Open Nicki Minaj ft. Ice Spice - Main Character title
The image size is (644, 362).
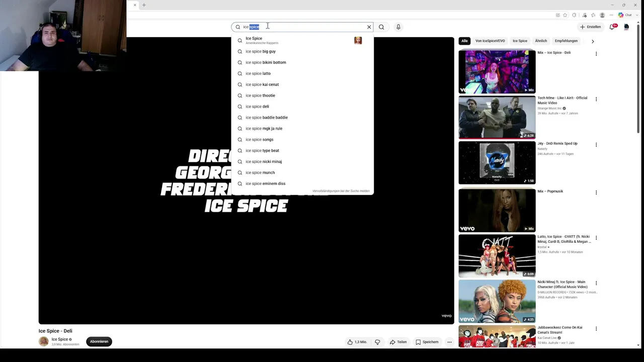pos(562,284)
